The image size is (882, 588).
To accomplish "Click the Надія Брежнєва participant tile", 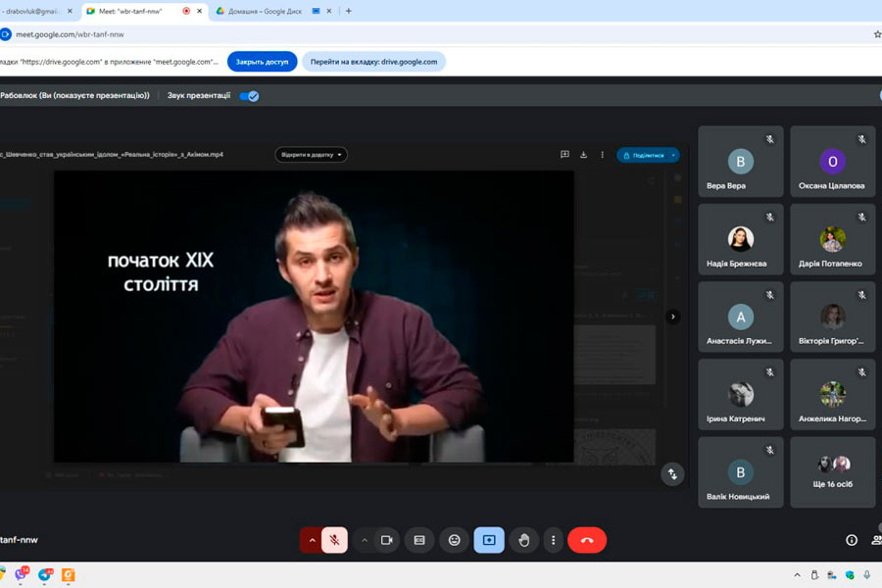I will pos(740,239).
